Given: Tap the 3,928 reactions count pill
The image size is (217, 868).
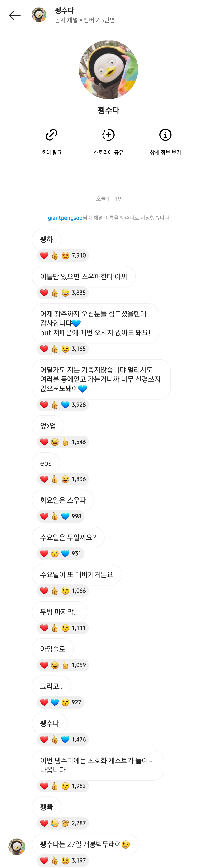Looking at the screenshot, I should 79,404.
